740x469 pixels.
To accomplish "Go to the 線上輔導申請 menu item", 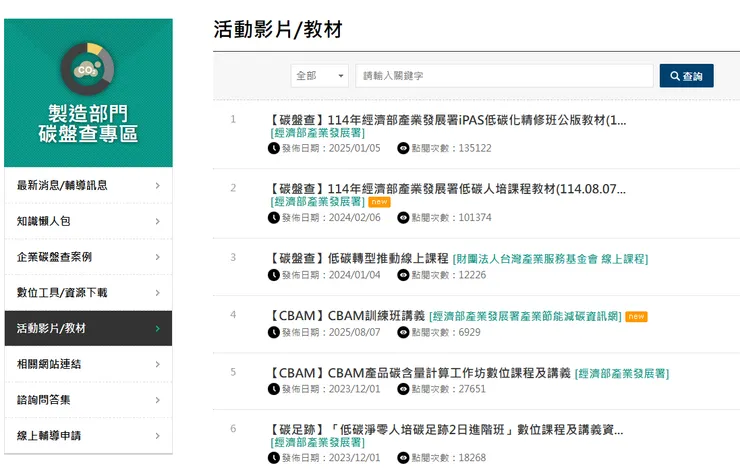I will pos(88,436).
